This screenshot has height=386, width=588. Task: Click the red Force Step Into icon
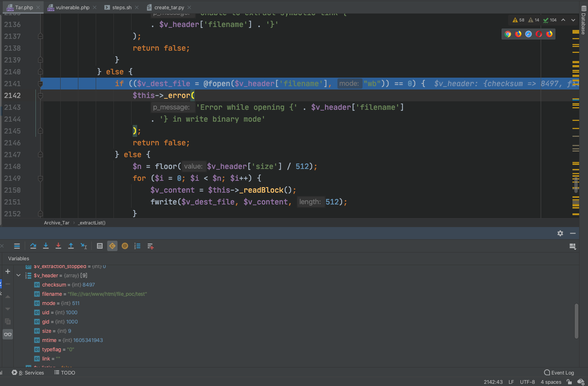58,246
